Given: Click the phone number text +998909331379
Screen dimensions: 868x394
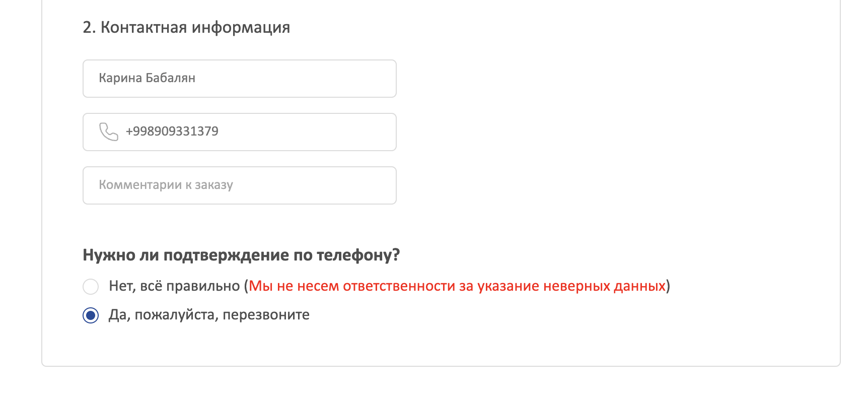Looking at the screenshot, I should pos(172,132).
